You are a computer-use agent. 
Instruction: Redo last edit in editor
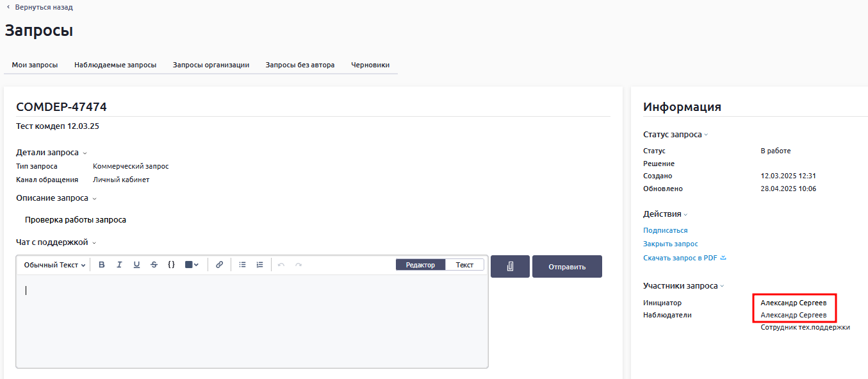[x=299, y=265]
